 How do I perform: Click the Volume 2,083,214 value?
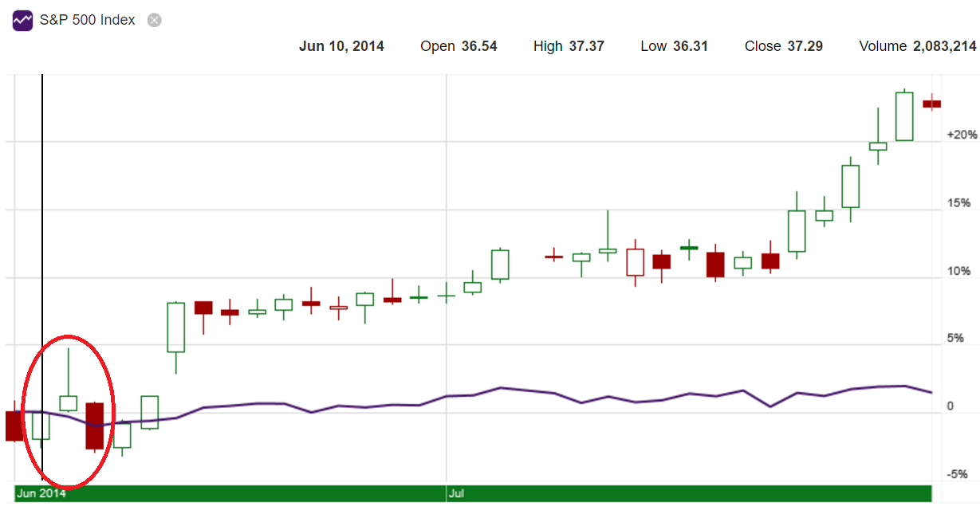pos(919,46)
